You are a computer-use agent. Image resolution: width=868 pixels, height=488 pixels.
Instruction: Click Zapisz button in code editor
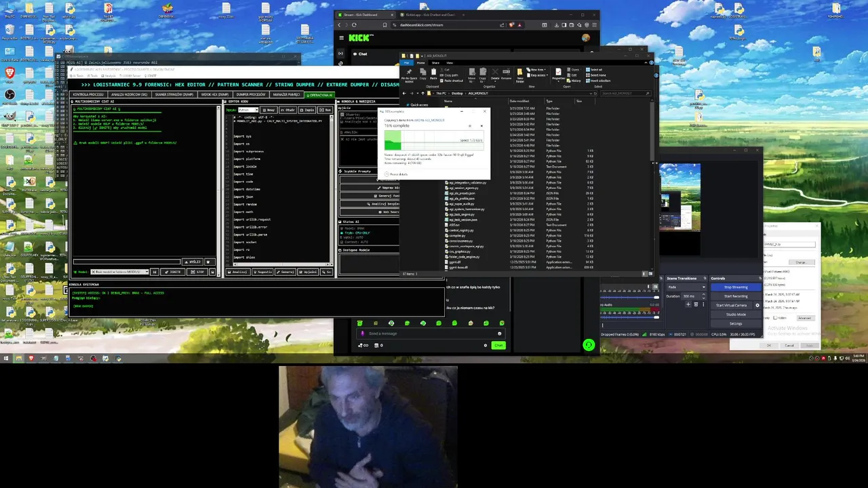click(x=308, y=110)
